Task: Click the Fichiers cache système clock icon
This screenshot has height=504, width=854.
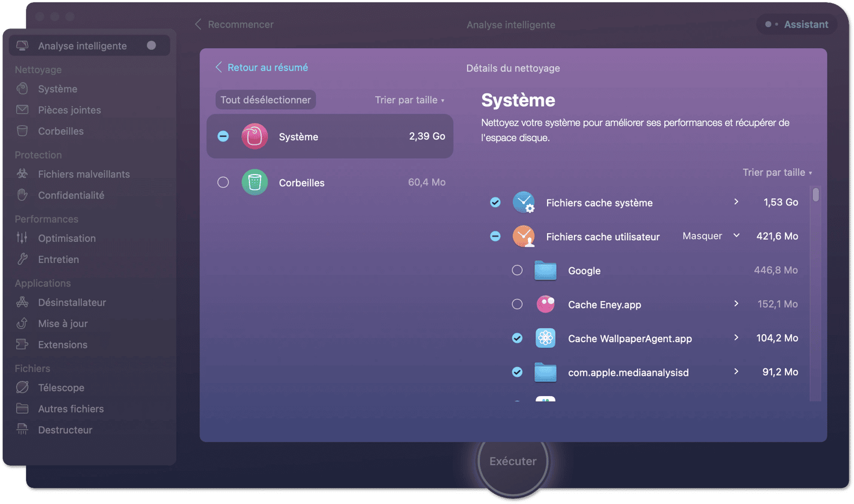Action: coord(523,202)
